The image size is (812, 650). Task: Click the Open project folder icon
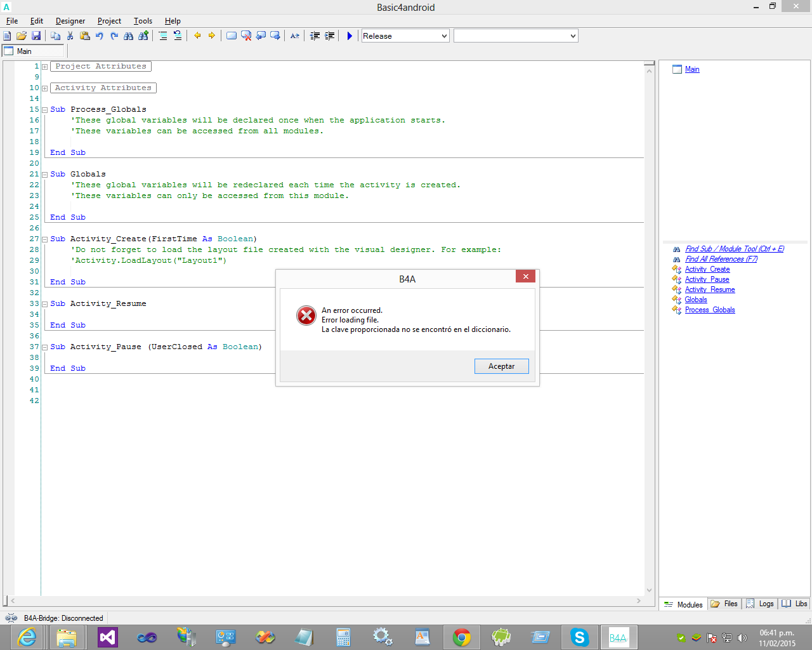tap(22, 36)
